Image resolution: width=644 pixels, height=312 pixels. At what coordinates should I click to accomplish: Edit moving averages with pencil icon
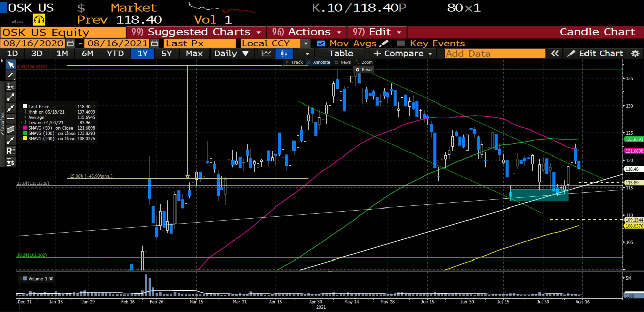pyautogui.click(x=384, y=43)
